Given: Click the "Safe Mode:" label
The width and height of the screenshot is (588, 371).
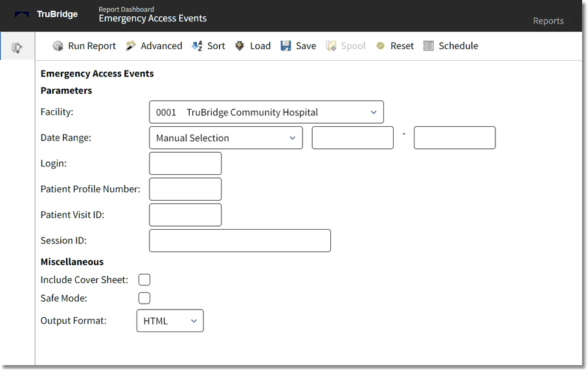Looking at the screenshot, I should click(63, 298).
